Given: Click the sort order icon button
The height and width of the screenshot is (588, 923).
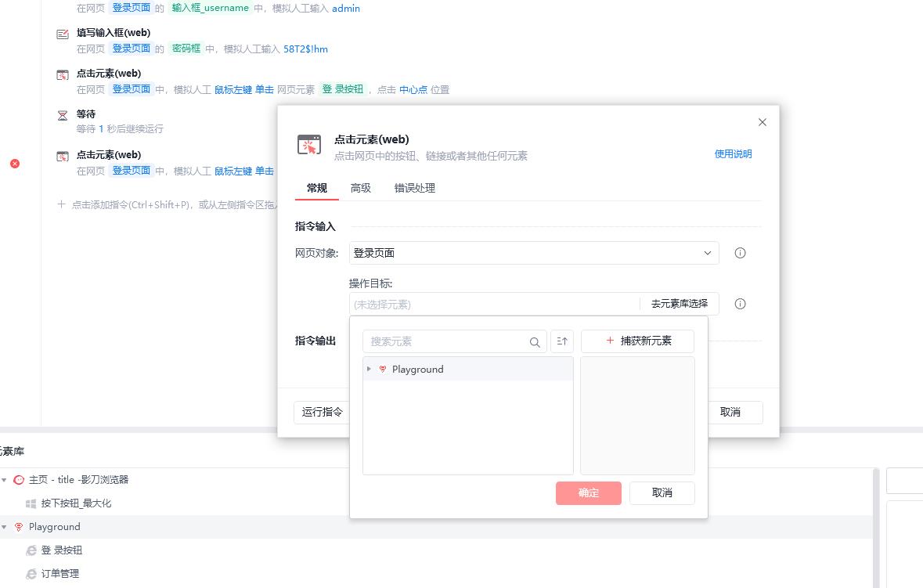Looking at the screenshot, I should tap(562, 341).
